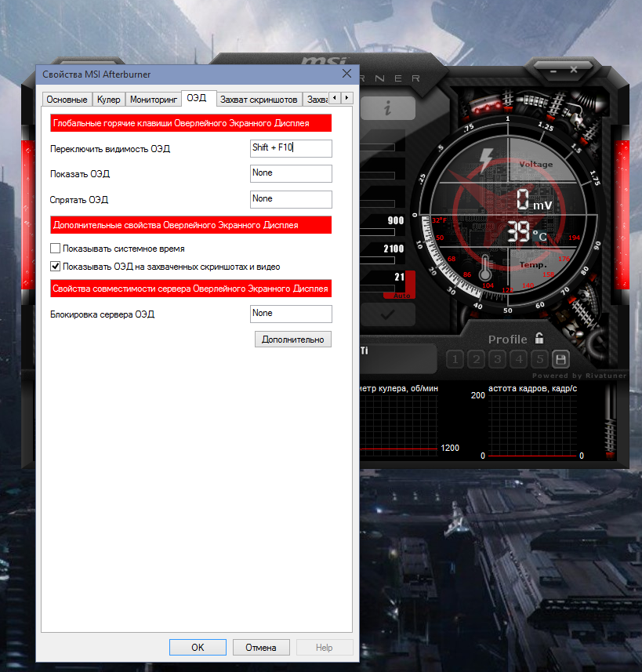This screenshot has height=672, width=642.
Task: Click the Блокировка сервера ОЭД hotkey field
Action: 291,314
